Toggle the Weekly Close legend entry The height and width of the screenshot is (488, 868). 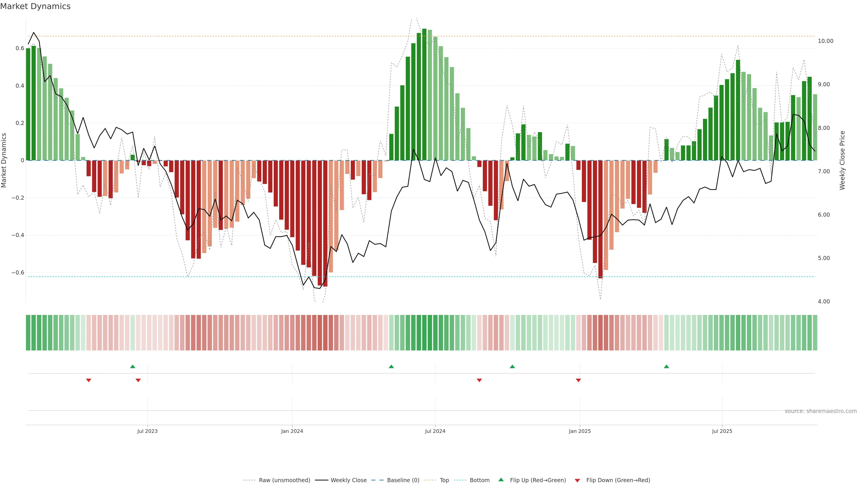[x=348, y=480]
